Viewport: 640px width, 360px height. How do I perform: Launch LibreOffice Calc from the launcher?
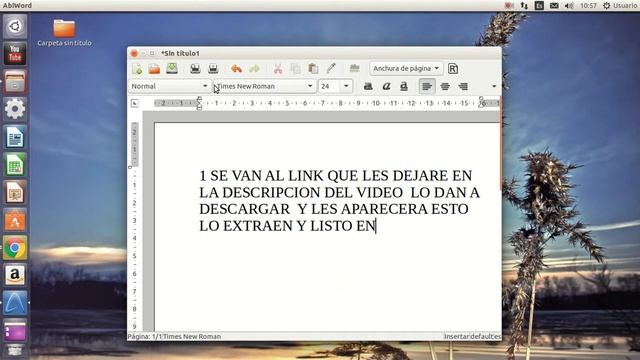tap(15, 165)
